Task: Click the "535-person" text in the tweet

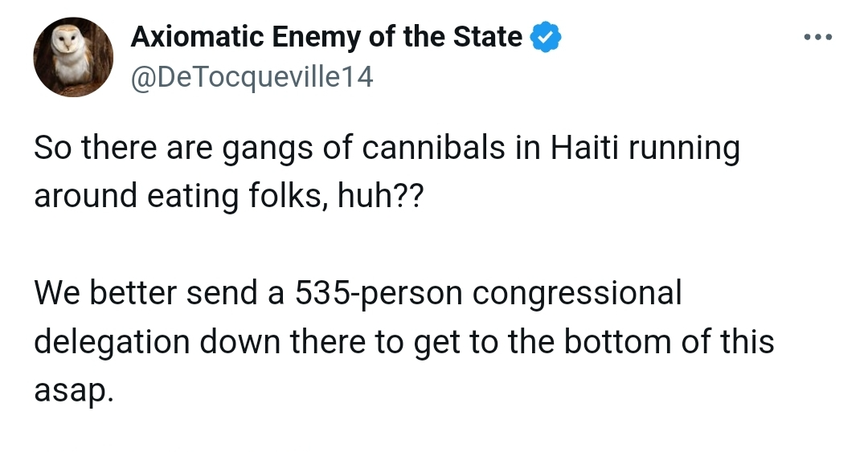Action: 378,293
